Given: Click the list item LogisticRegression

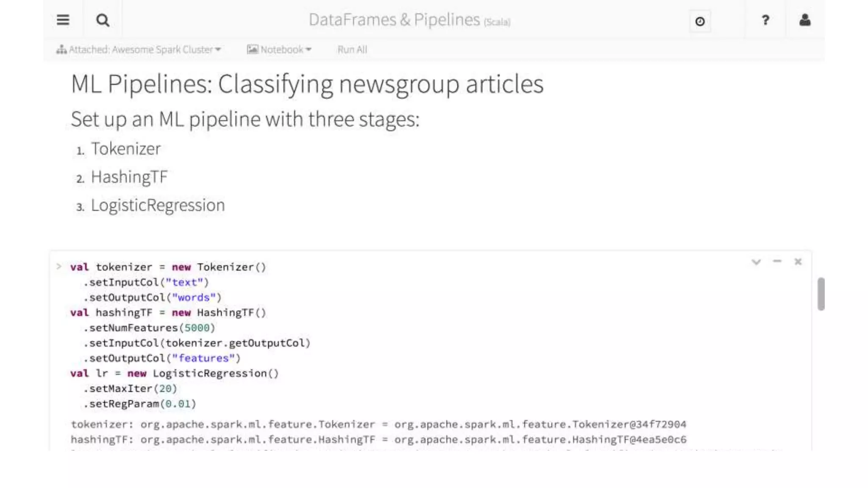Looking at the screenshot, I should [x=158, y=205].
